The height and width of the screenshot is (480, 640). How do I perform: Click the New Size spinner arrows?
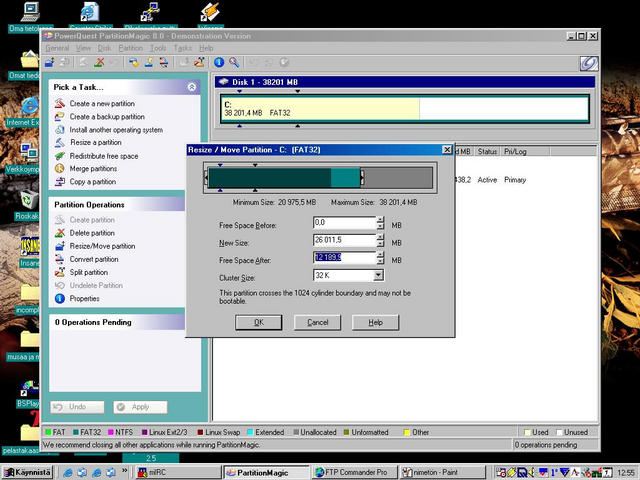[380, 240]
